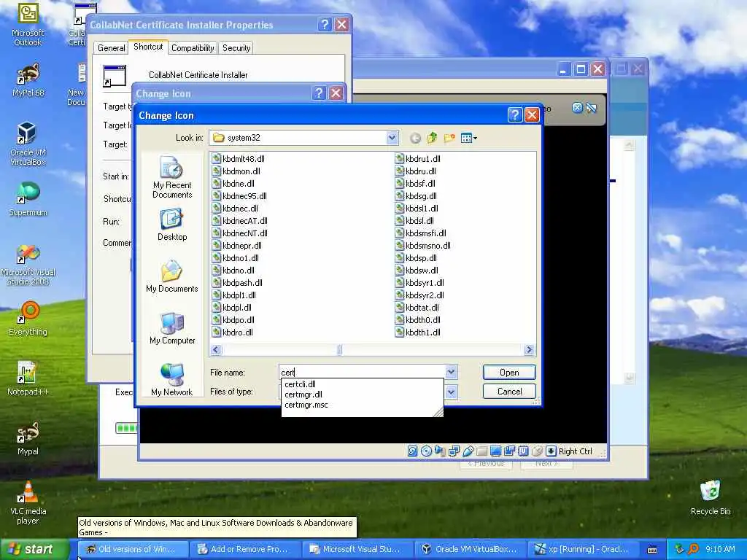
Task: Click the File name input field
Action: (x=362, y=372)
